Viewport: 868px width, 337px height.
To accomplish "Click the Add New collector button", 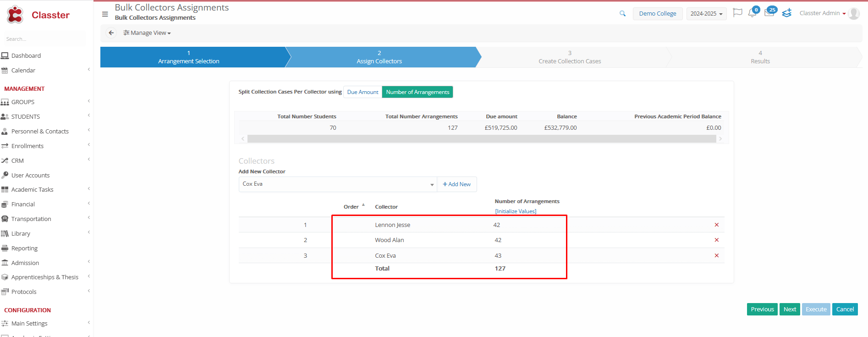I will pyautogui.click(x=457, y=184).
